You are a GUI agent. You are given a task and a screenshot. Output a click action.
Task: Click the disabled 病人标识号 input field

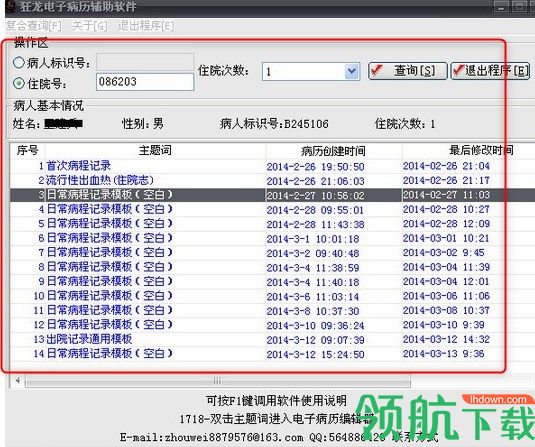click(145, 62)
